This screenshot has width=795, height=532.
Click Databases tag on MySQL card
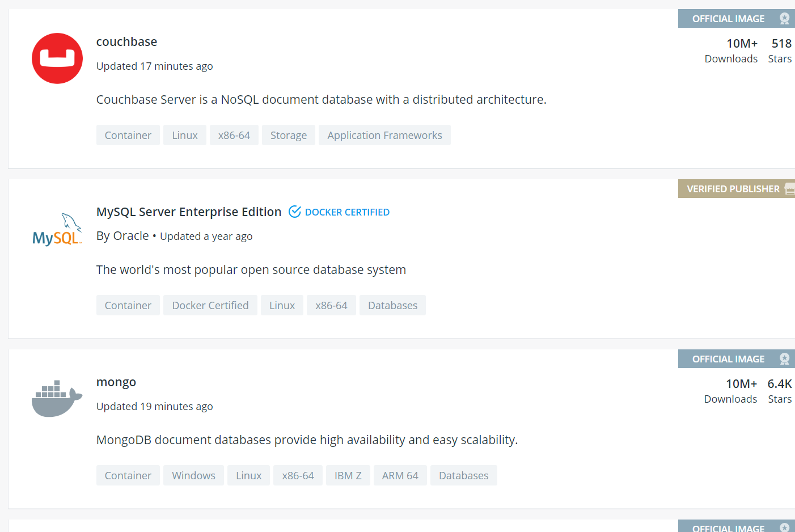tap(392, 305)
